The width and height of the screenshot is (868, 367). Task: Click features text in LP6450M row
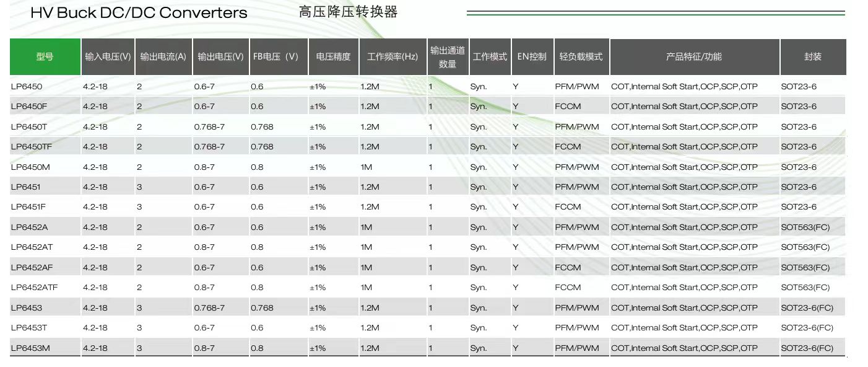coord(684,167)
